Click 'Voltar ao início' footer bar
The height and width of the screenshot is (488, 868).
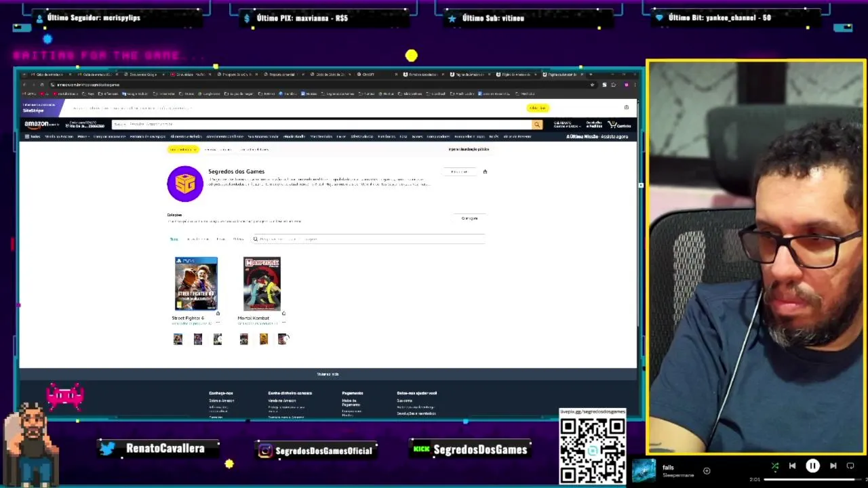pyautogui.click(x=328, y=374)
